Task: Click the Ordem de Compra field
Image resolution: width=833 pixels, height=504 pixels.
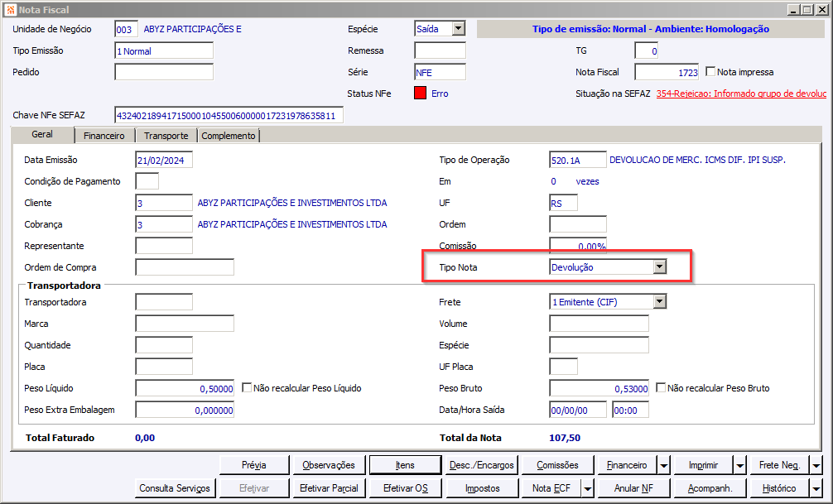Action: click(185, 267)
